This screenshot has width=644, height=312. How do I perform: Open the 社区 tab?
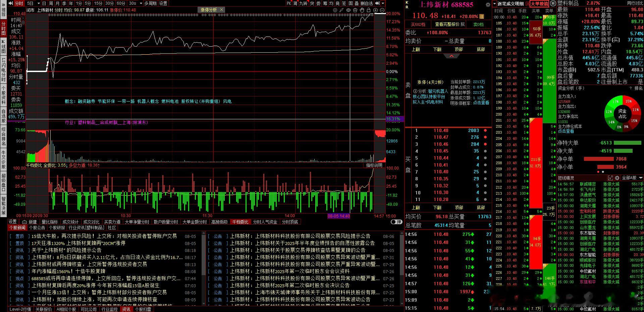[112, 228]
